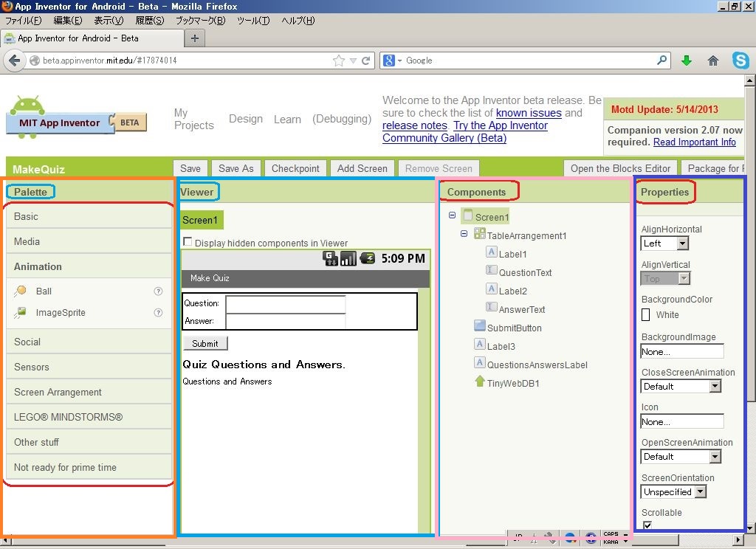Toggle CAPS in the language bar
The width and height of the screenshot is (756, 549).
pyautogui.click(x=611, y=533)
